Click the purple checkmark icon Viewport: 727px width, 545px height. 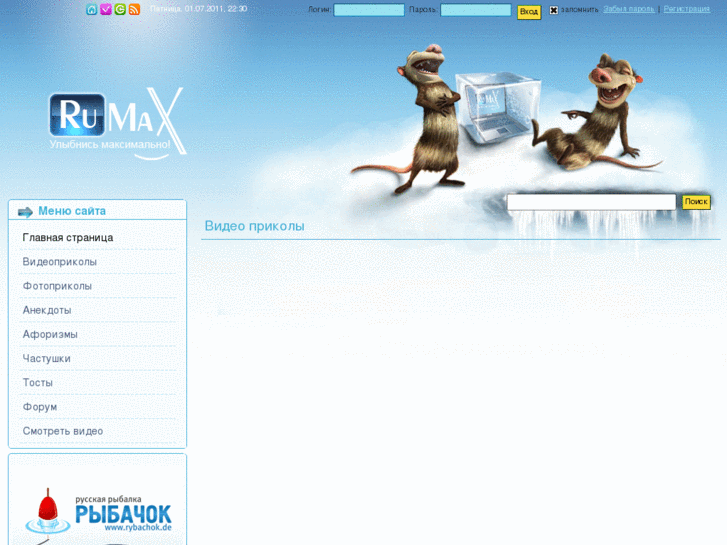tap(106, 9)
